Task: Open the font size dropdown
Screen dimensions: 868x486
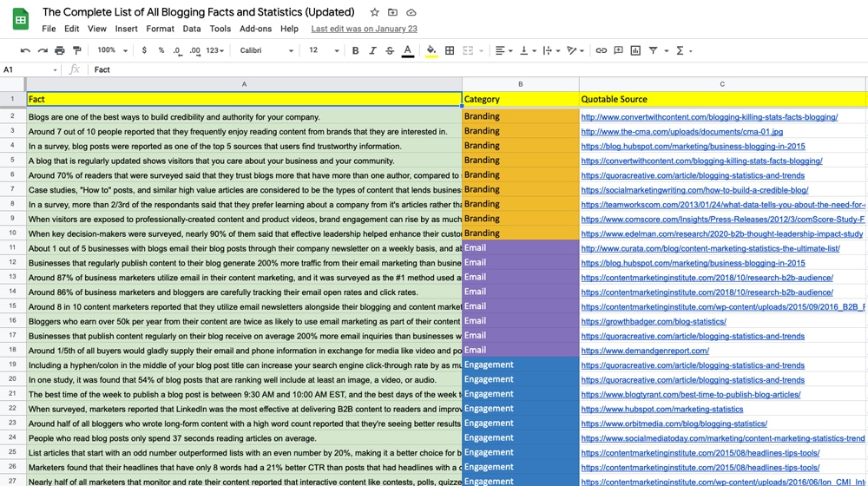Action: tap(323, 50)
